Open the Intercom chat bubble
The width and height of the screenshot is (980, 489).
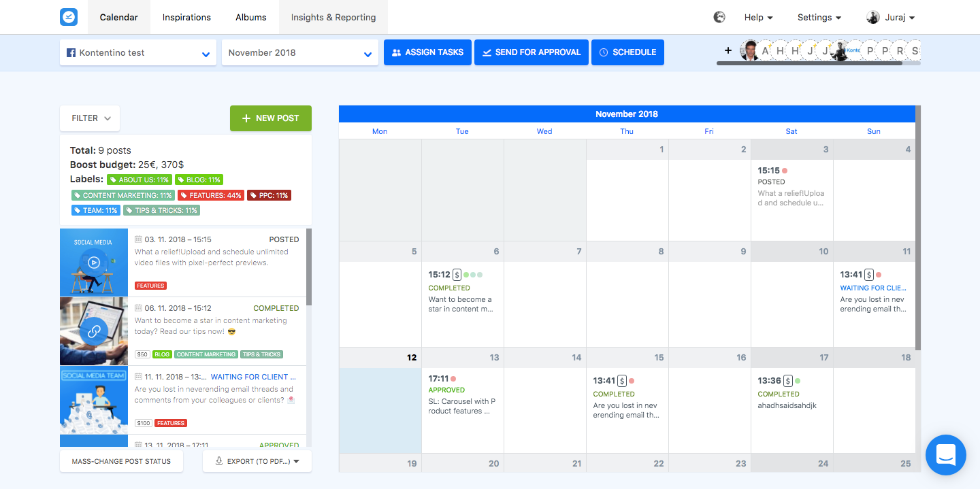pyautogui.click(x=946, y=455)
